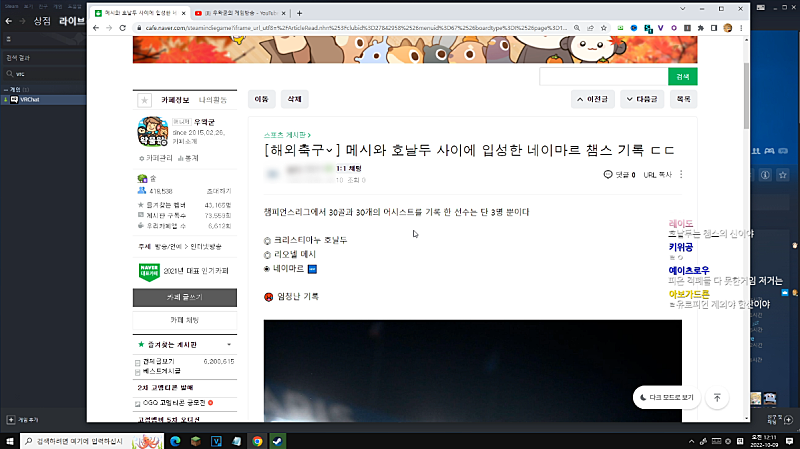The width and height of the screenshot is (800, 449).
Task: Click the browser forward arrow
Action: click(109, 28)
